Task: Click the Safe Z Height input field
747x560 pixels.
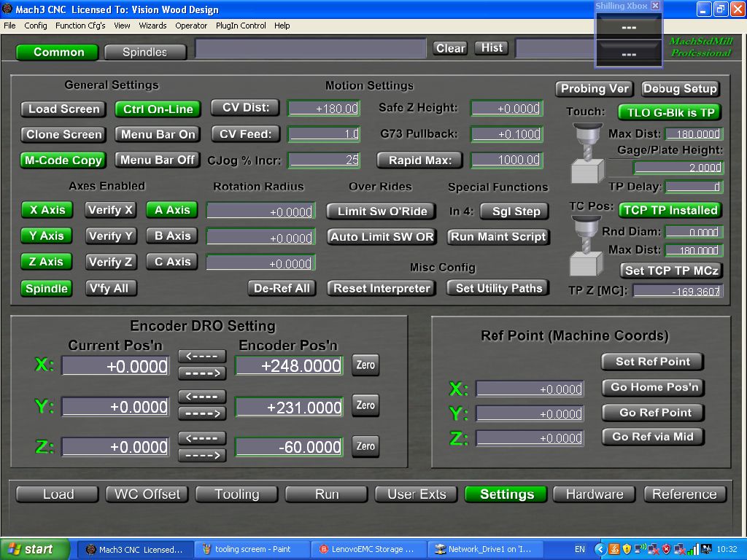Action: coord(506,109)
